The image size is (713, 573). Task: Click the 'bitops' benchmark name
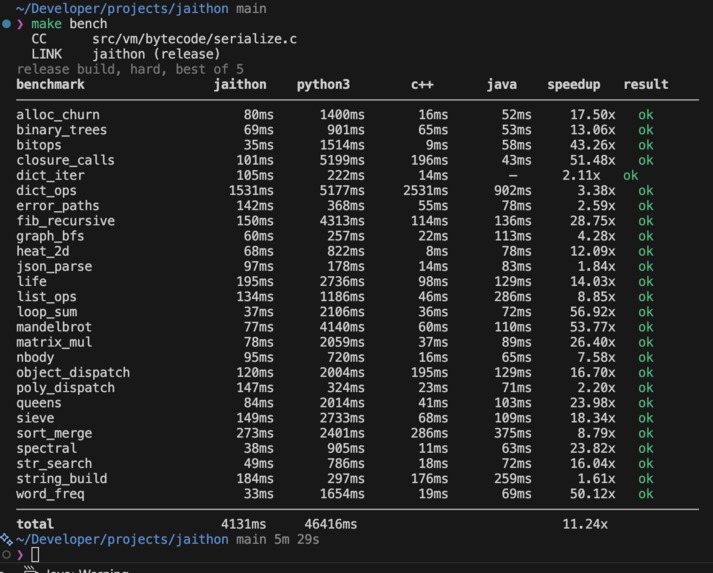(x=39, y=145)
